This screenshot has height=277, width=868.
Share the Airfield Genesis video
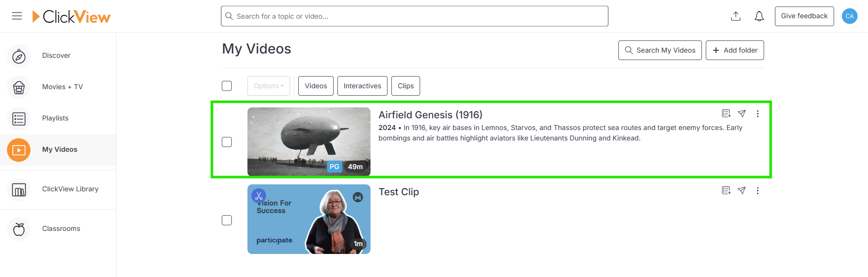tap(742, 113)
